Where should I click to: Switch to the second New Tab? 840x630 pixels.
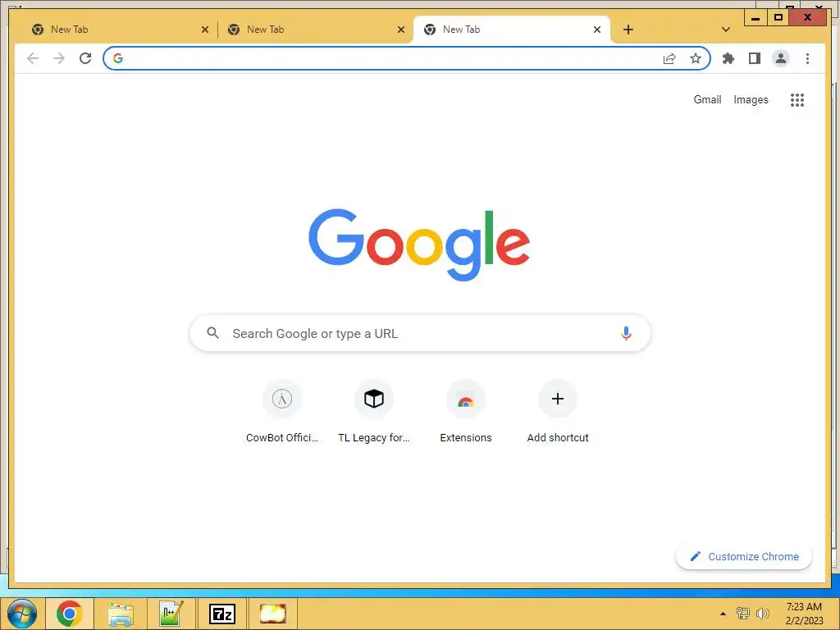click(316, 30)
